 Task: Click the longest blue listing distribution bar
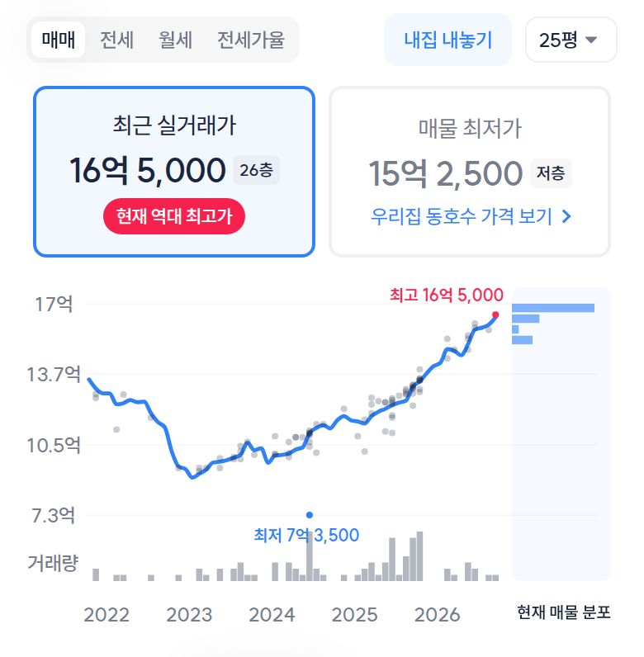[x=553, y=308]
